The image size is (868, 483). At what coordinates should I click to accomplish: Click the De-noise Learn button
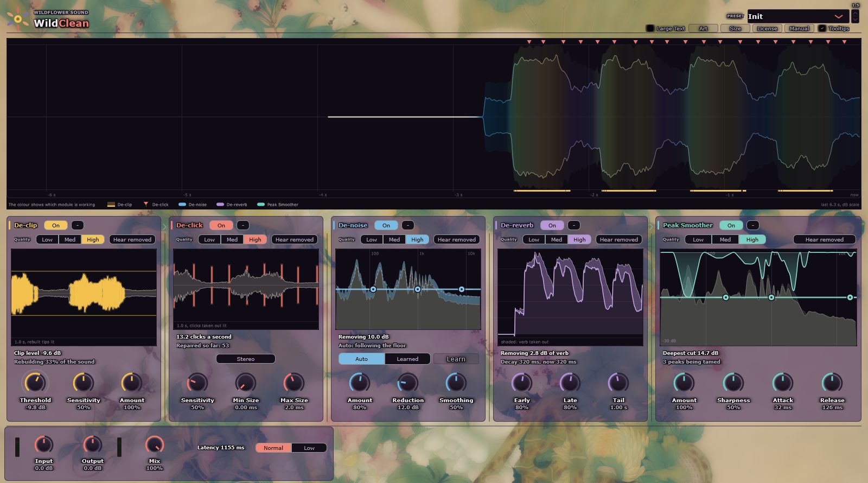(x=456, y=359)
